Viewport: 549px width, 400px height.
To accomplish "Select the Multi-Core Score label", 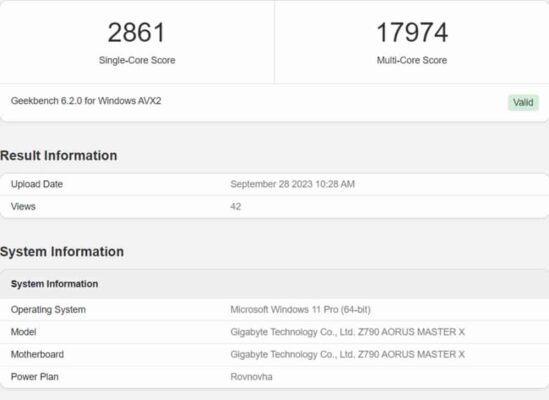I will click(x=412, y=60).
